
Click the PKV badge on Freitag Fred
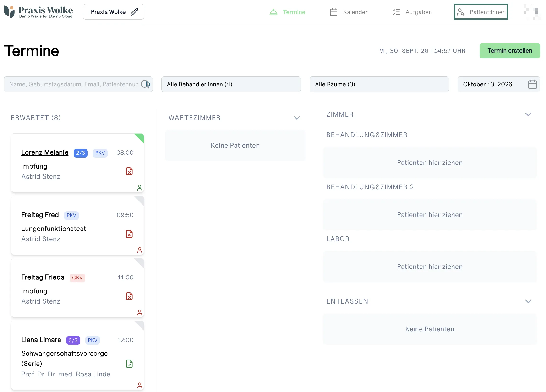71,215
